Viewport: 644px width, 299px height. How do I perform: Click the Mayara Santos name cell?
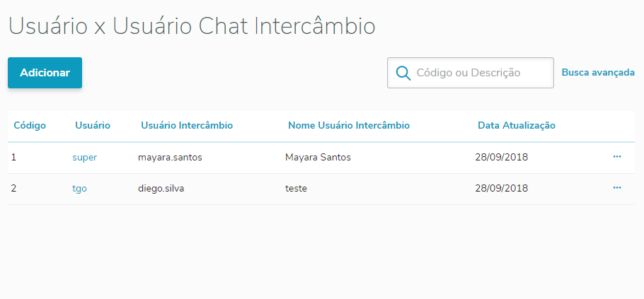point(318,158)
